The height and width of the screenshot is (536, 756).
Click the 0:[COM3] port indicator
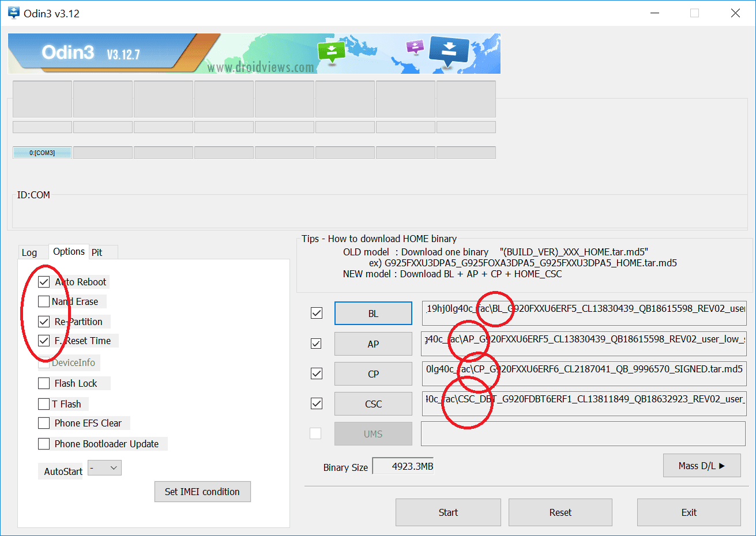coord(42,153)
